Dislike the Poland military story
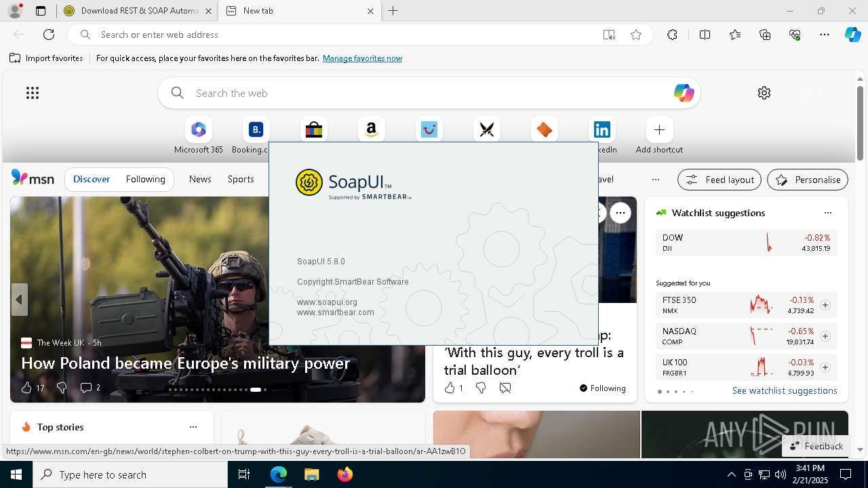 coord(62,388)
